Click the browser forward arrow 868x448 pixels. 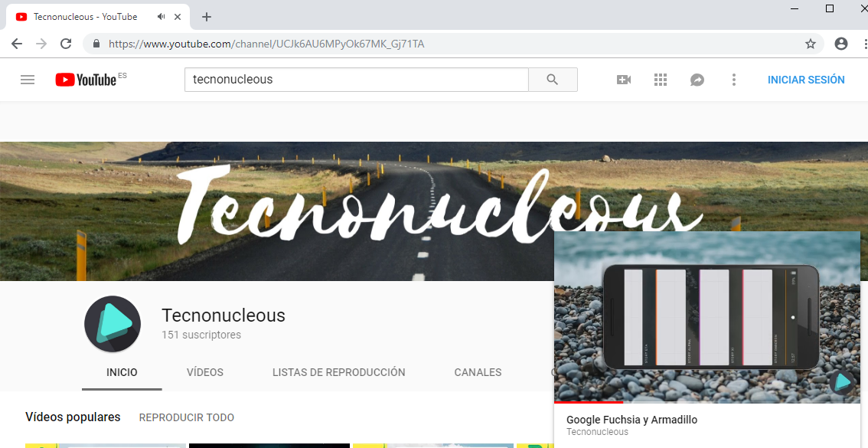(x=41, y=44)
